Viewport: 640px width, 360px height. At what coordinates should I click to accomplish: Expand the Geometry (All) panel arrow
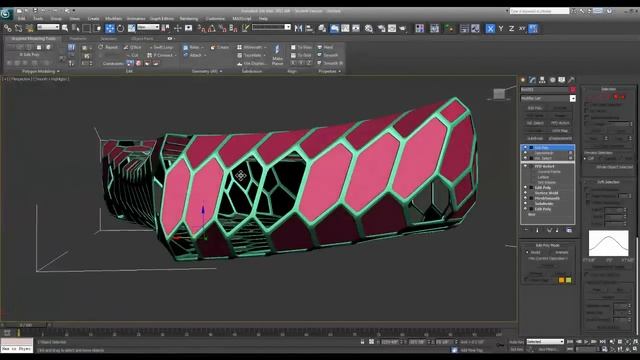[221, 71]
